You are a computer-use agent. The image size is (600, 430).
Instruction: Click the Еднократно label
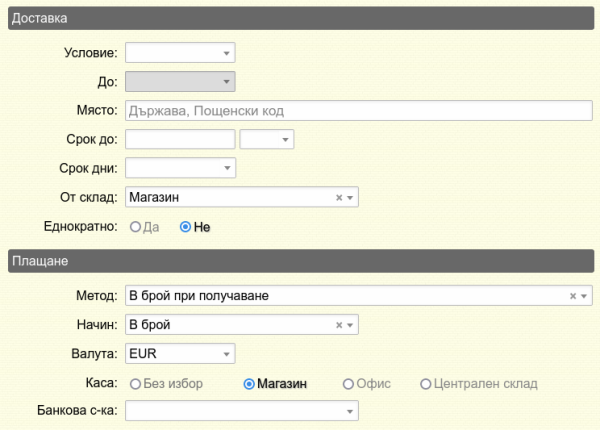click(81, 226)
